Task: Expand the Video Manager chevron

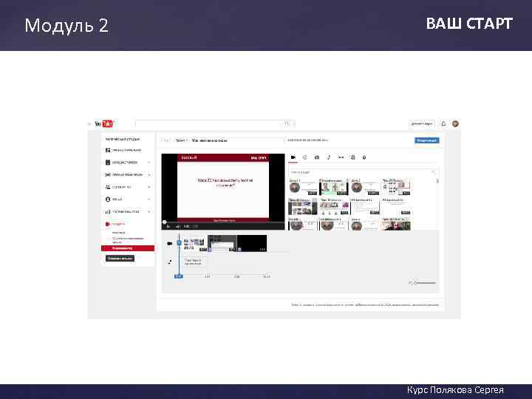Action: (149, 163)
